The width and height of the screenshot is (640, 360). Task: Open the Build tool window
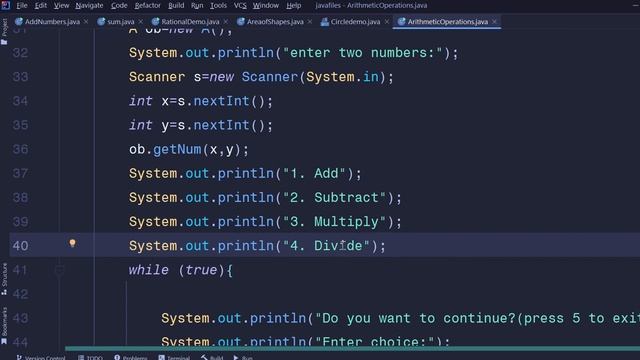pyautogui.click(x=212, y=358)
